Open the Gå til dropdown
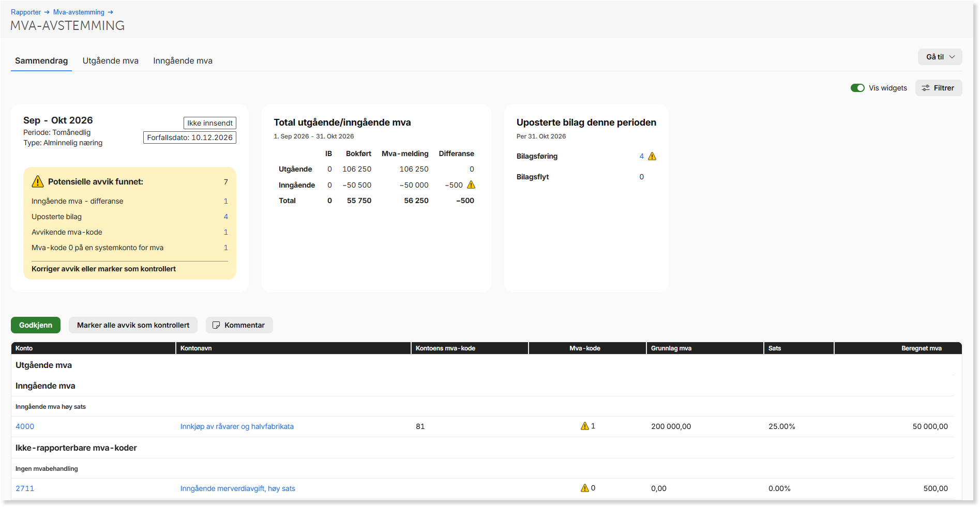 (940, 57)
